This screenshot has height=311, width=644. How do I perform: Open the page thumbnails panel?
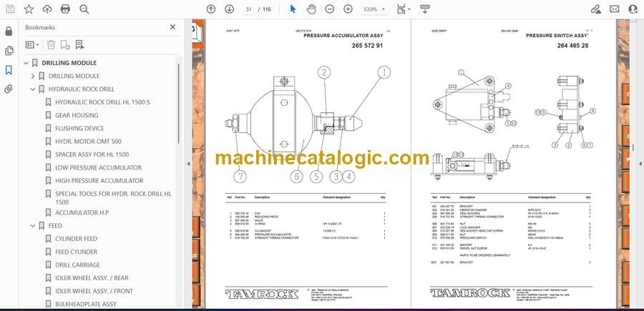pyautogui.click(x=9, y=51)
